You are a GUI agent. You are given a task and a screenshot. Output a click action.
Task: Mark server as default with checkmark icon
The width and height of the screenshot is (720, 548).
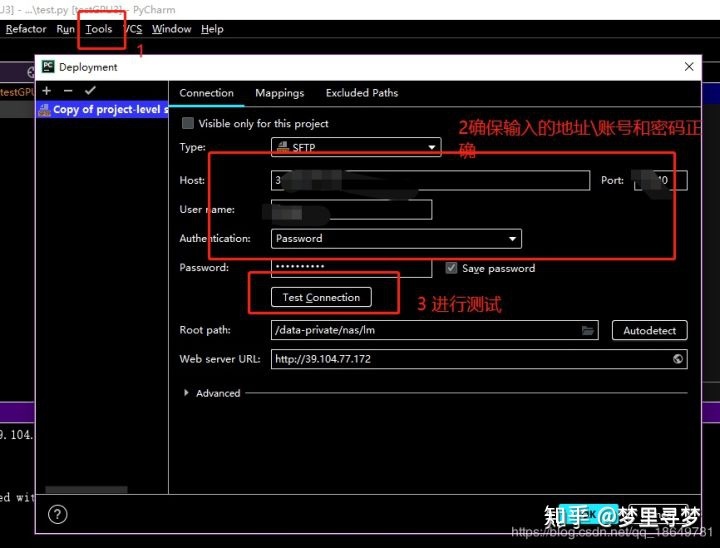pyautogui.click(x=90, y=90)
